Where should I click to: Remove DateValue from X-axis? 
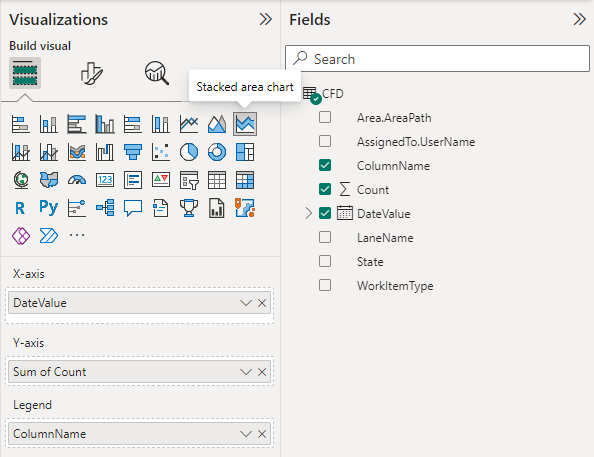(262, 303)
